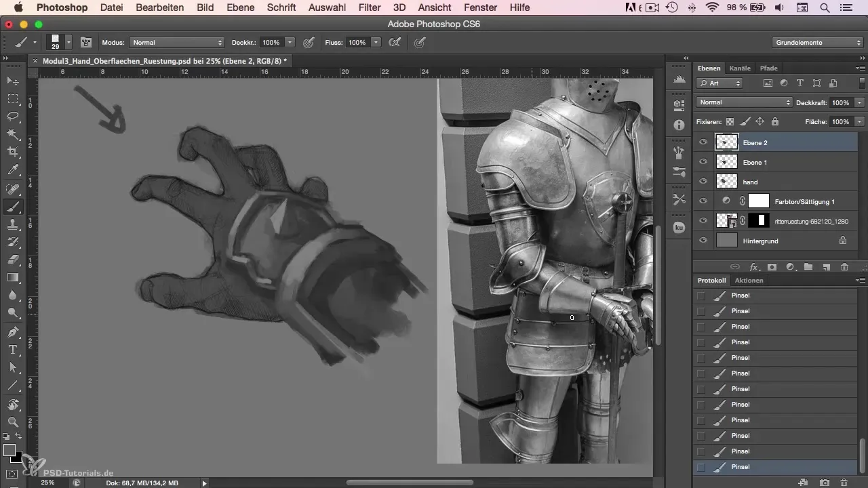The height and width of the screenshot is (488, 868).
Task: Open the Deckkraft layer opacity dropdown arrow
Action: tap(859, 102)
